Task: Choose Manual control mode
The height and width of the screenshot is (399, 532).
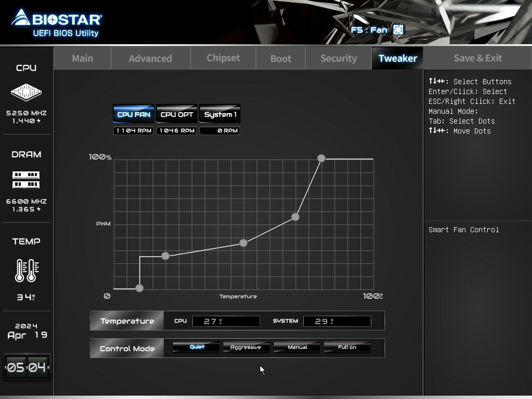Action: coord(297,347)
